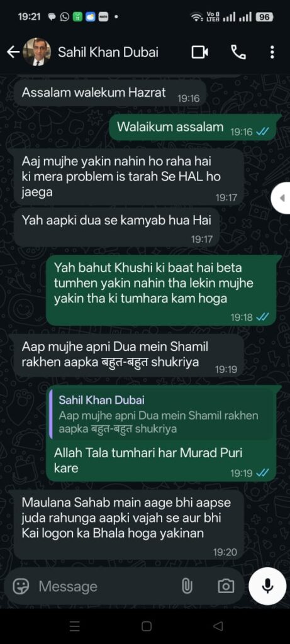The height and width of the screenshot is (644, 290).
Task: Select the 'Walaikum assalam' sent message
Action: 195,127
